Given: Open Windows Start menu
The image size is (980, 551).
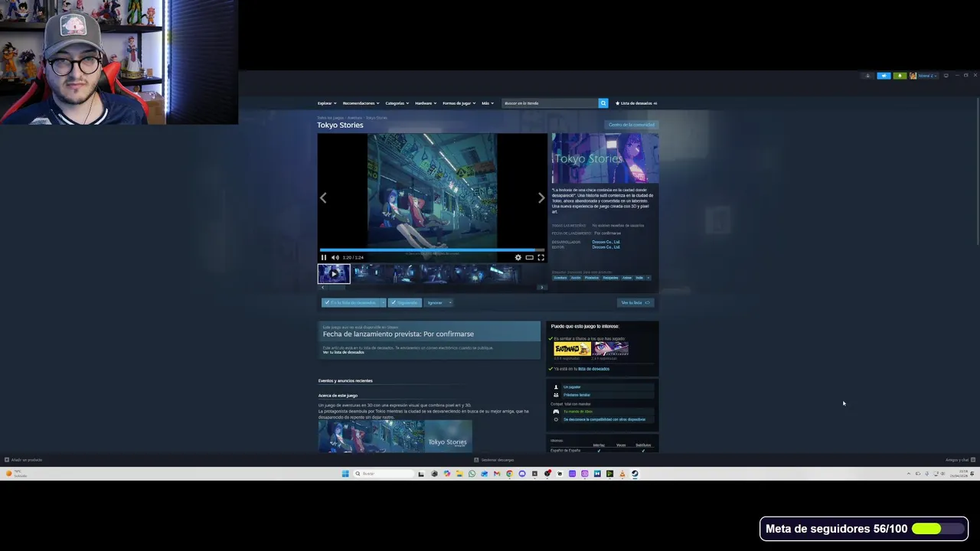Looking at the screenshot, I should (345, 474).
